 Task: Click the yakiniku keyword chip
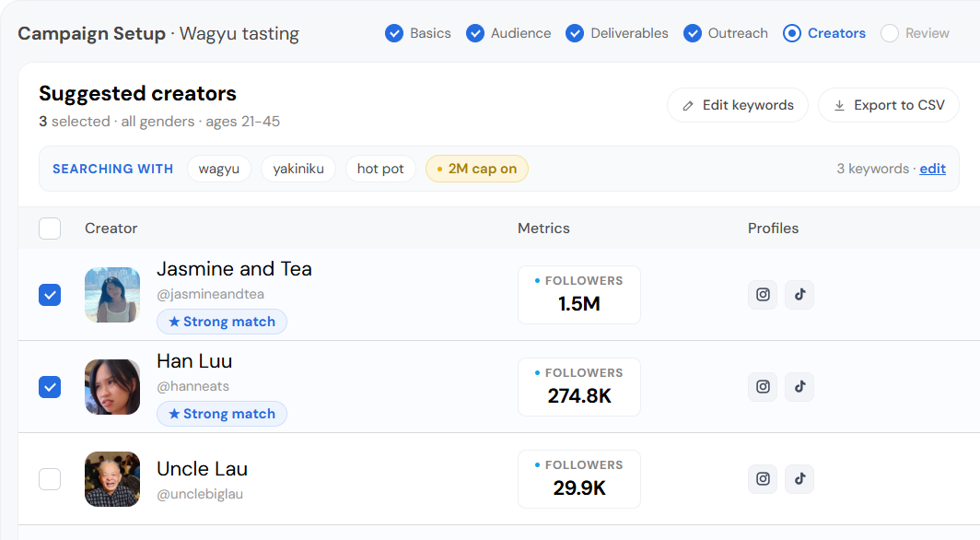point(298,169)
